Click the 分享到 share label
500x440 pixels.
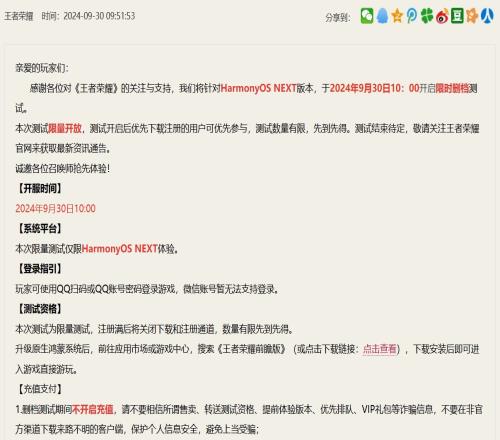pos(338,17)
